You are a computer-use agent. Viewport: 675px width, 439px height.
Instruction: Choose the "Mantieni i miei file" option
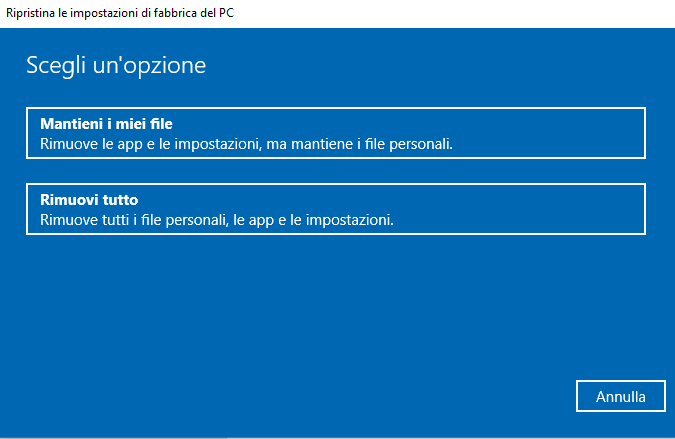click(335, 134)
